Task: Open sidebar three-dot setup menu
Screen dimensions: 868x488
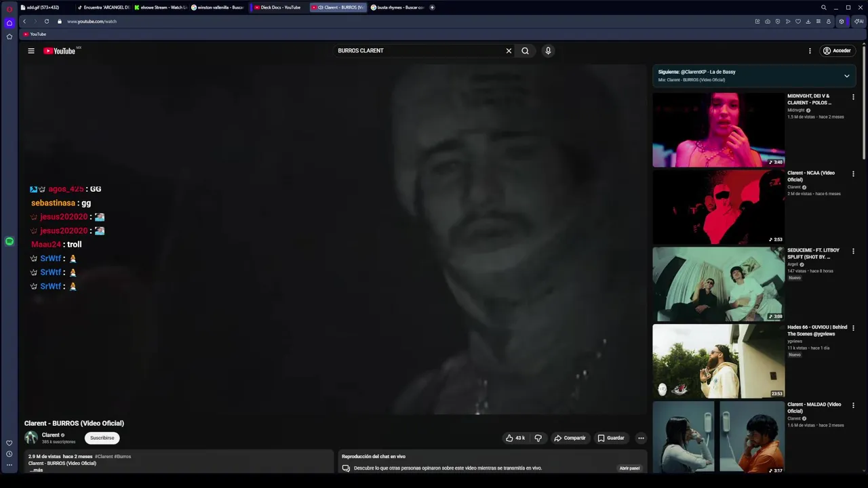Action: [9, 465]
